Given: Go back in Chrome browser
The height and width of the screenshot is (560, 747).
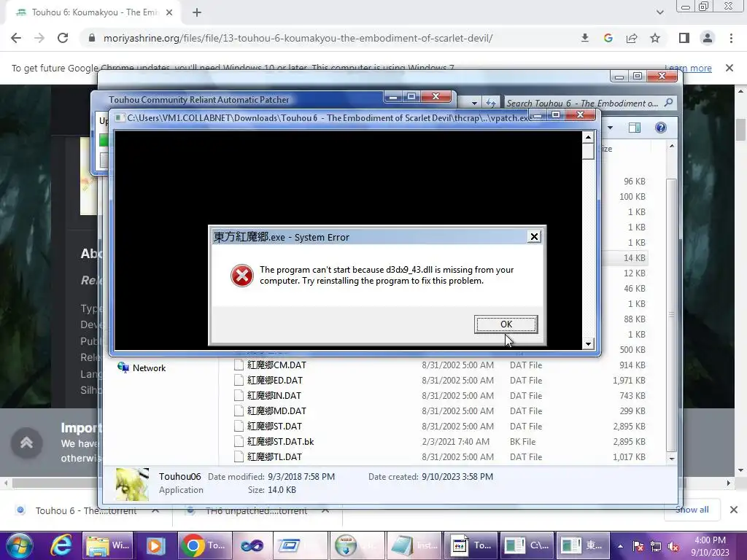Looking at the screenshot, I should [x=16, y=38].
